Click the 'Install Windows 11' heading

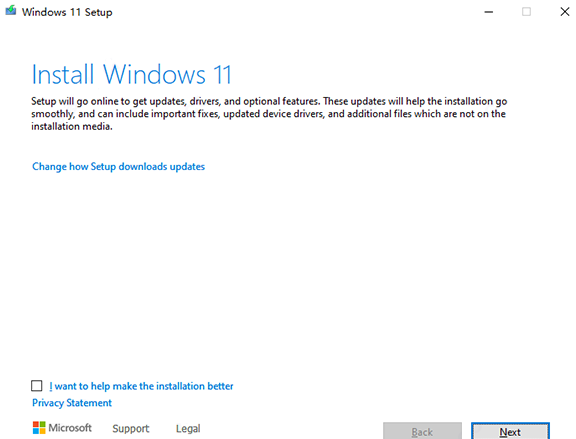pos(132,75)
